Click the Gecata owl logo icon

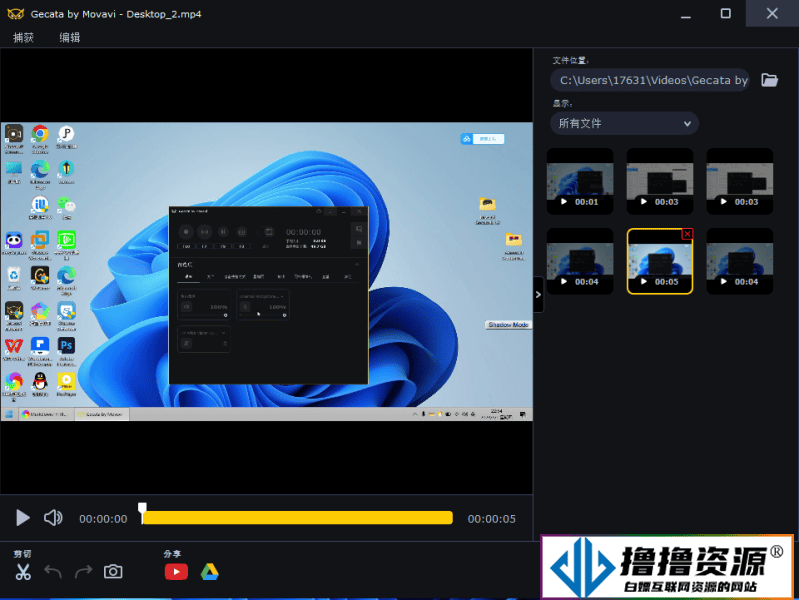(15, 14)
